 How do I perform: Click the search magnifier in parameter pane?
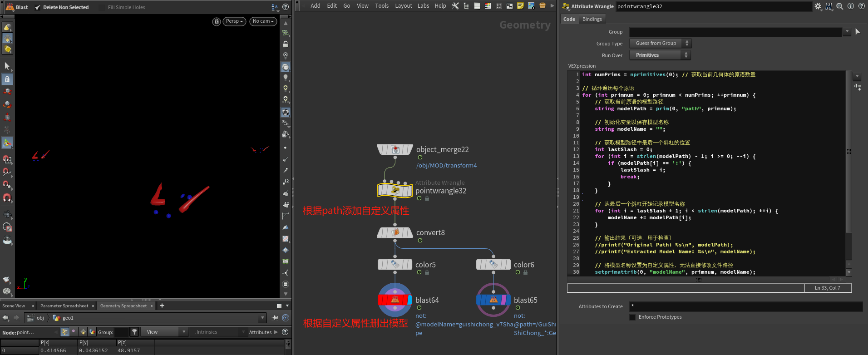click(839, 6)
